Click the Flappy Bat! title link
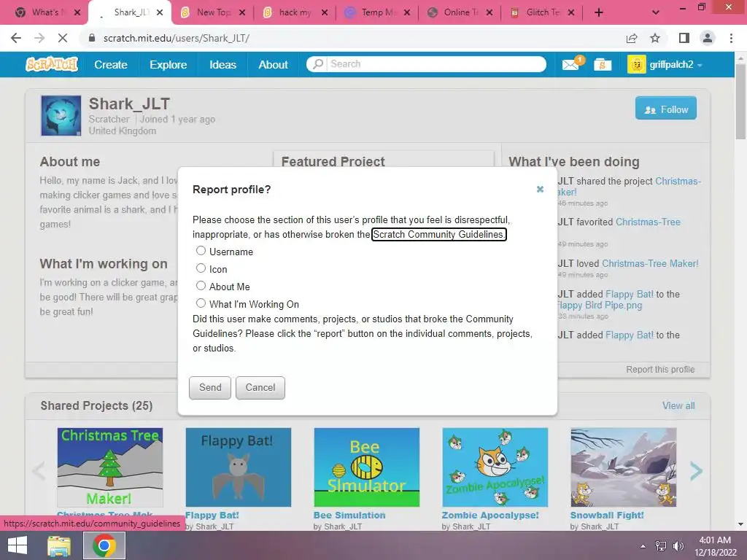The image size is (747, 560). pyautogui.click(x=212, y=516)
